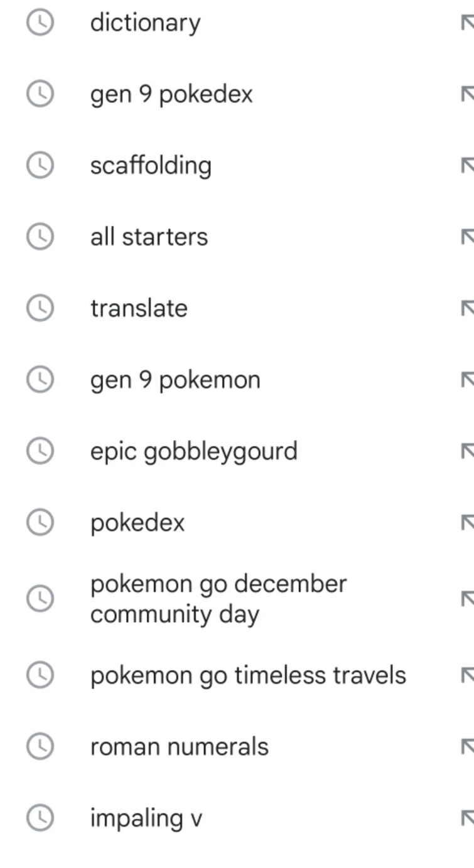The height and width of the screenshot is (868, 474).
Task: Tap the insert arrow next to roman numerals
Action: coord(468,746)
